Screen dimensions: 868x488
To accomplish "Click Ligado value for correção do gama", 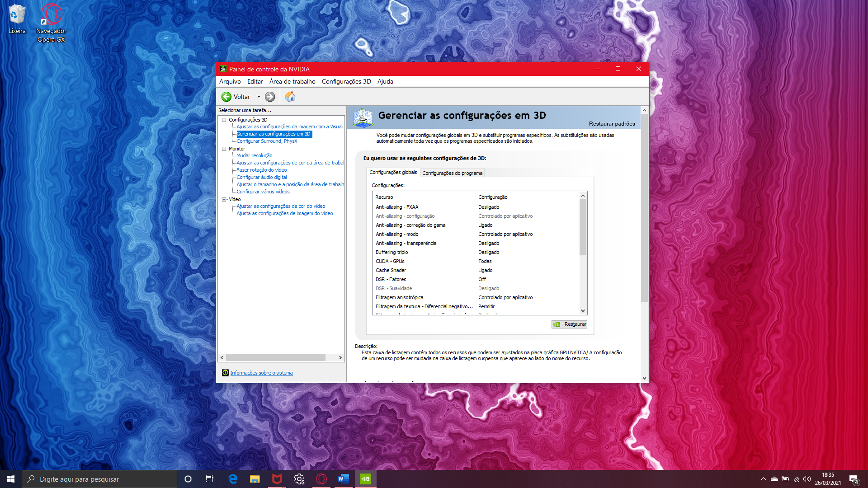I will [x=485, y=225].
